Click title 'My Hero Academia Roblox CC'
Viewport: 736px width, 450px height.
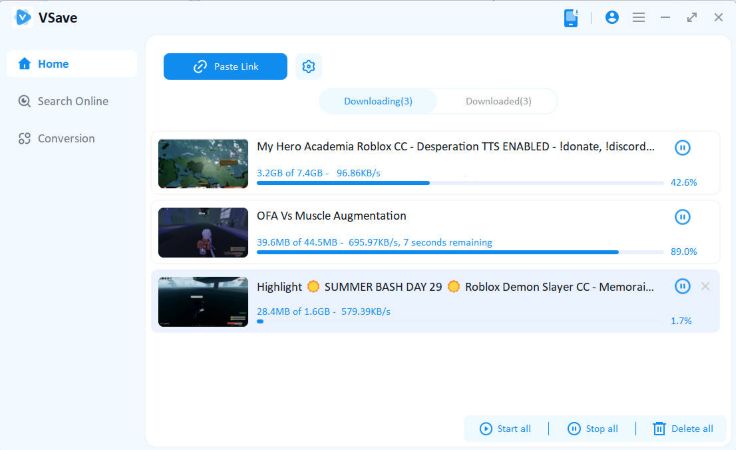tap(455, 146)
